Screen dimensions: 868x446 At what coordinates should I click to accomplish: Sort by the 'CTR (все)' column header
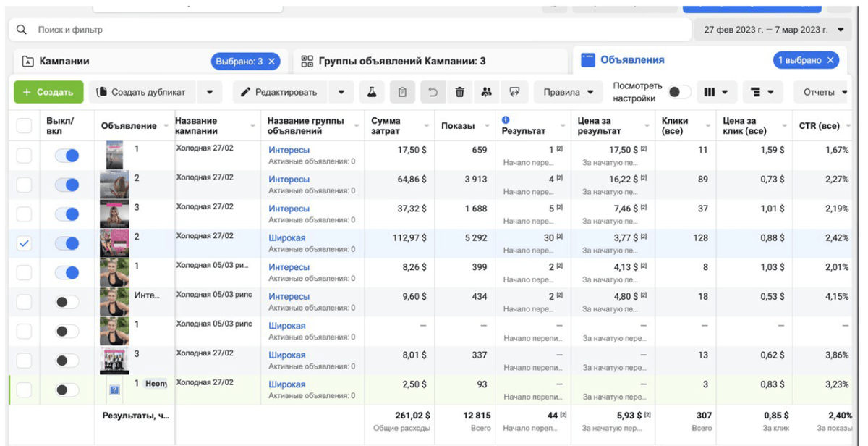tap(824, 126)
